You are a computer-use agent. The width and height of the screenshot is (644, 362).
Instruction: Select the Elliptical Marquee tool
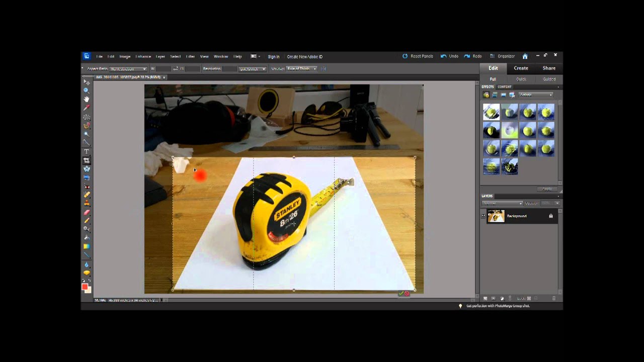pos(87,116)
